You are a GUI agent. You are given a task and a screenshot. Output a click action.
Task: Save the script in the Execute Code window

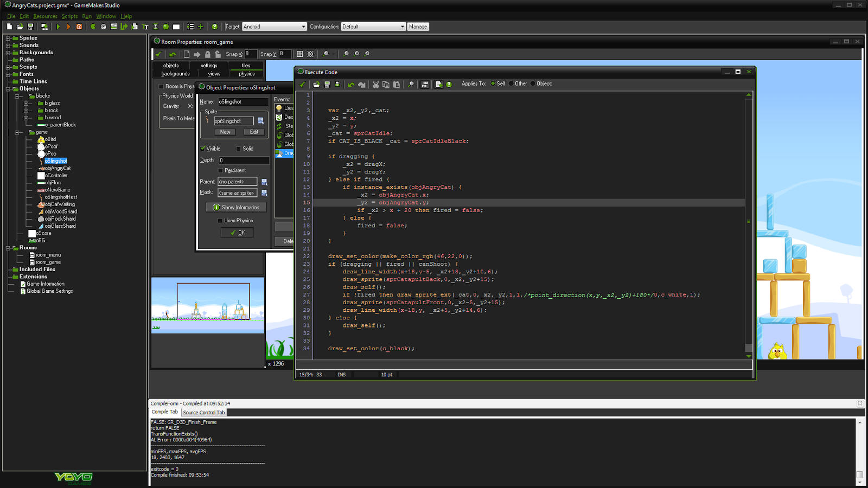point(325,84)
